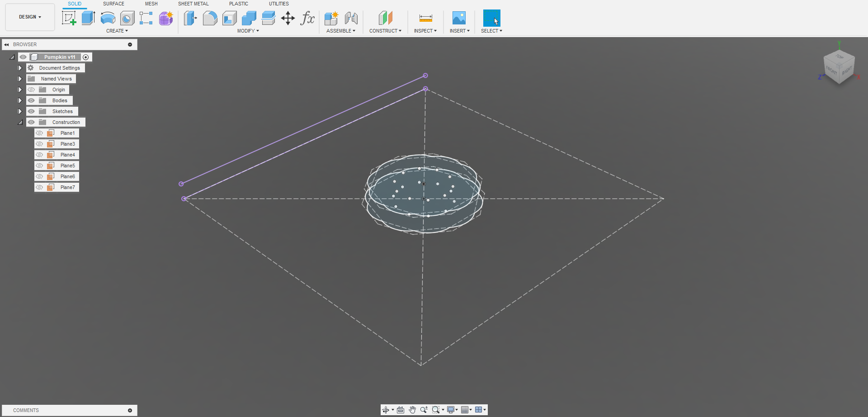Open the CONSTRUCT menu label

pos(385,31)
